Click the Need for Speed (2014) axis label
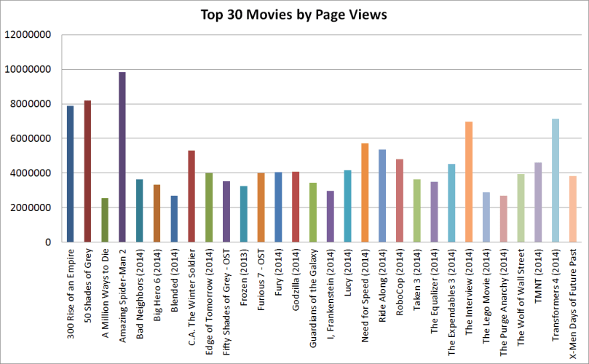The image size is (589, 364). click(x=365, y=296)
